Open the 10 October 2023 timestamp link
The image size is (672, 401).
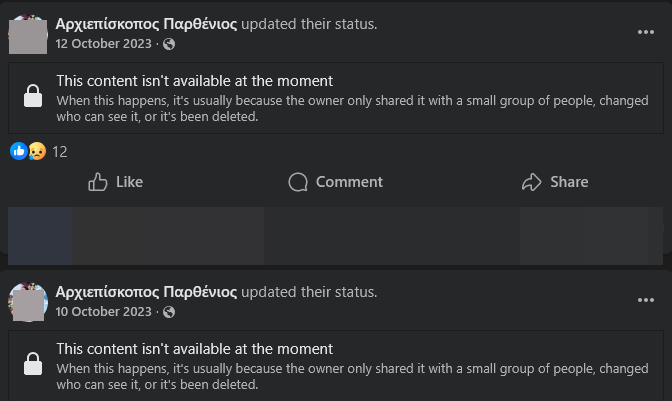tap(104, 312)
